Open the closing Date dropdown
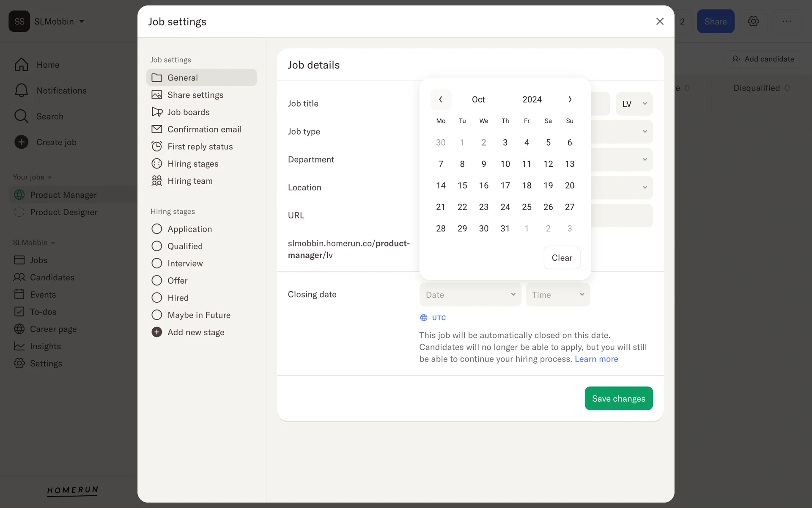 (x=470, y=295)
